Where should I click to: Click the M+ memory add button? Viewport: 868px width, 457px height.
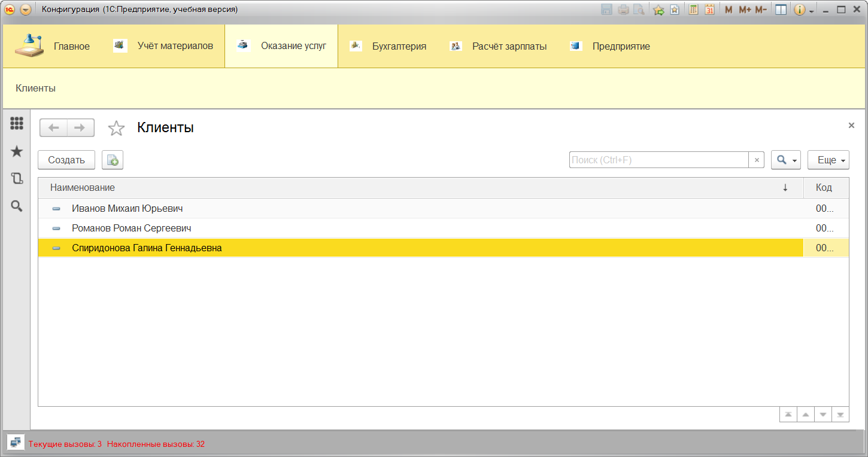click(x=745, y=10)
